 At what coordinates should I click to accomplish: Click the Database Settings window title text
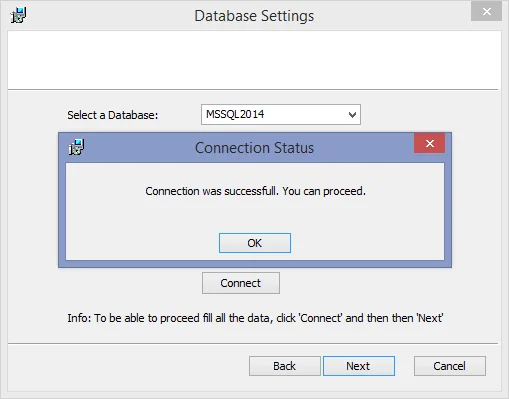[x=254, y=16]
